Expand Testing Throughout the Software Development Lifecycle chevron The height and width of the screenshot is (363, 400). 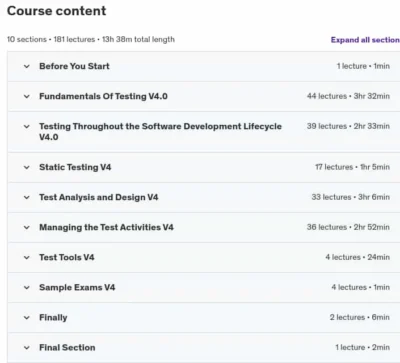27,127
